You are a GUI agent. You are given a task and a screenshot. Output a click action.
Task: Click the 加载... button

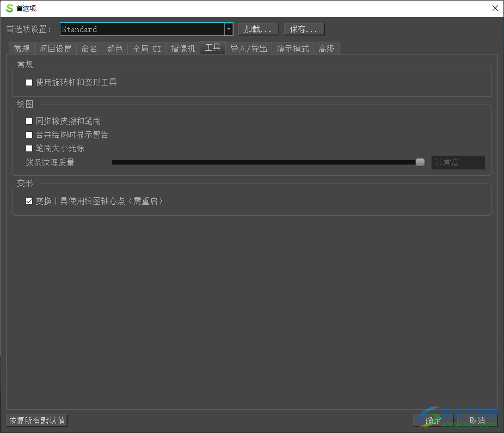click(259, 29)
